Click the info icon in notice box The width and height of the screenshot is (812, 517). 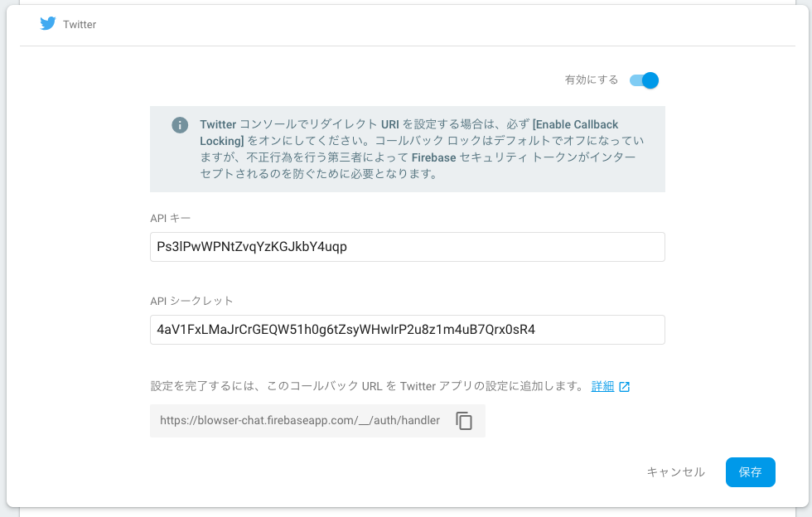pyautogui.click(x=180, y=125)
